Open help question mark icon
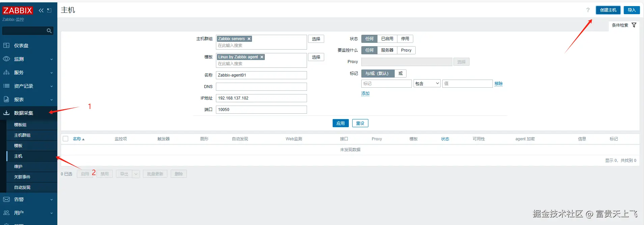The width and height of the screenshot is (644, 225). pos(588,10)
